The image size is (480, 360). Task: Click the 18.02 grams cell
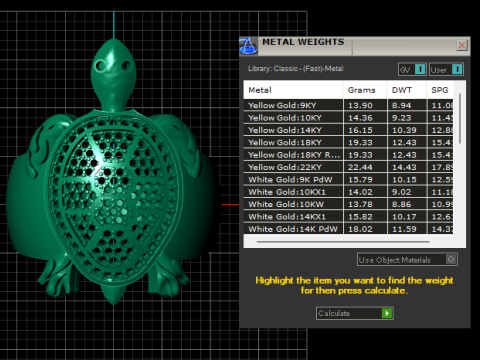pos(365,229)
